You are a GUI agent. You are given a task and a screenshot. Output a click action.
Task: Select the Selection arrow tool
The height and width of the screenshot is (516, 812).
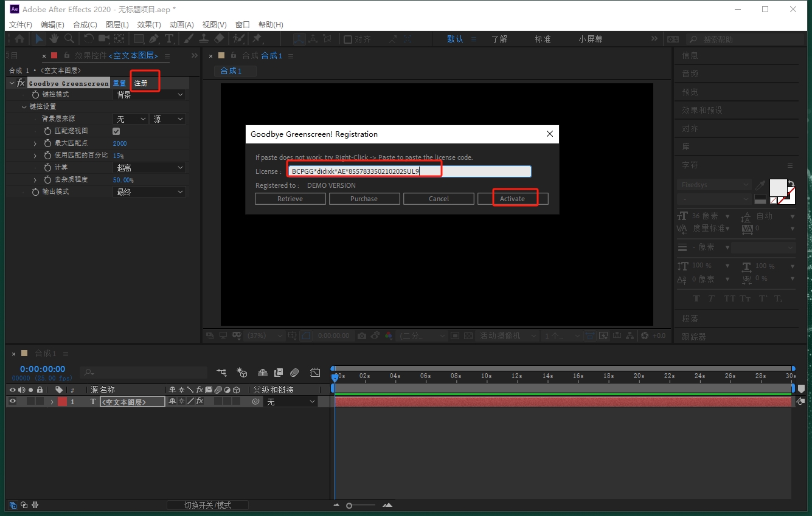point(39,38)
